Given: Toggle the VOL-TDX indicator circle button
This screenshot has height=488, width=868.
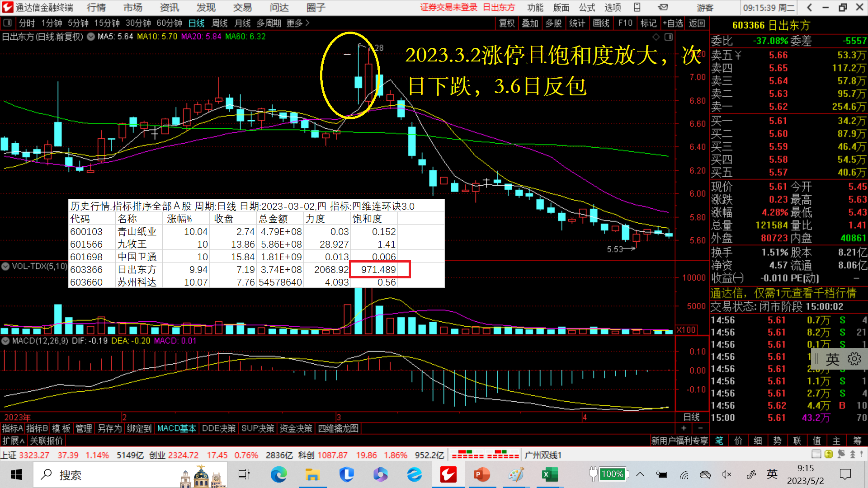Looking at the screenshot, I should (x=5, y=267).
